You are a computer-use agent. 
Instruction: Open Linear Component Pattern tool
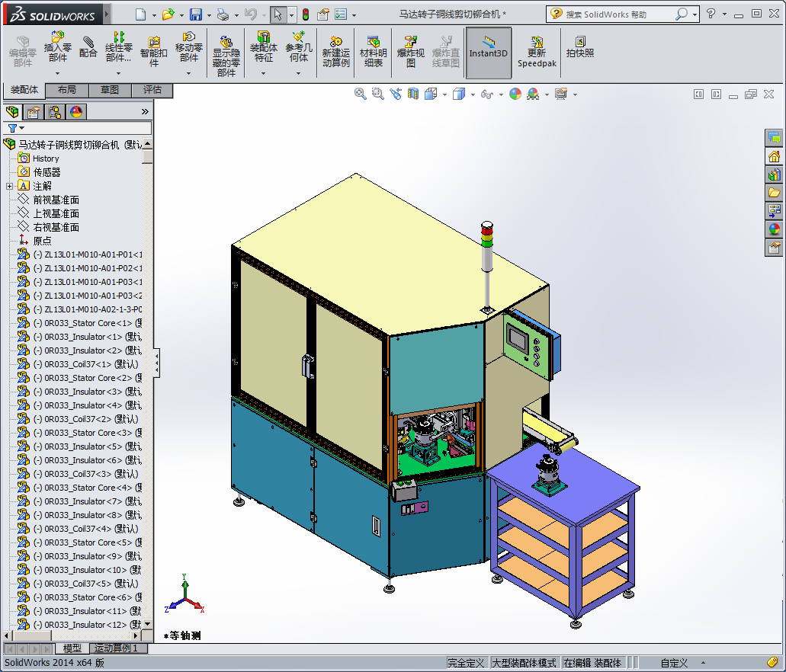click(x=119, y=47)
